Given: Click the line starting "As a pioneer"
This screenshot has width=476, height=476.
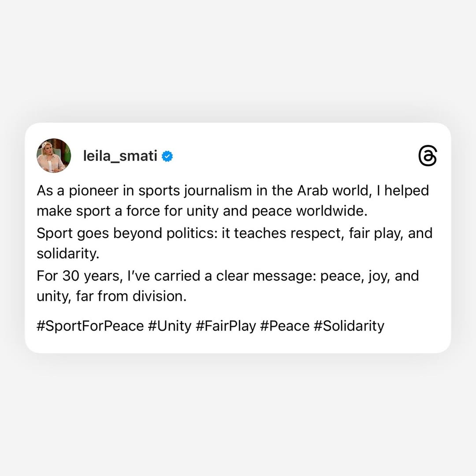Looking at the screenshot, I should pyautogui.click(x=233, y=191).
